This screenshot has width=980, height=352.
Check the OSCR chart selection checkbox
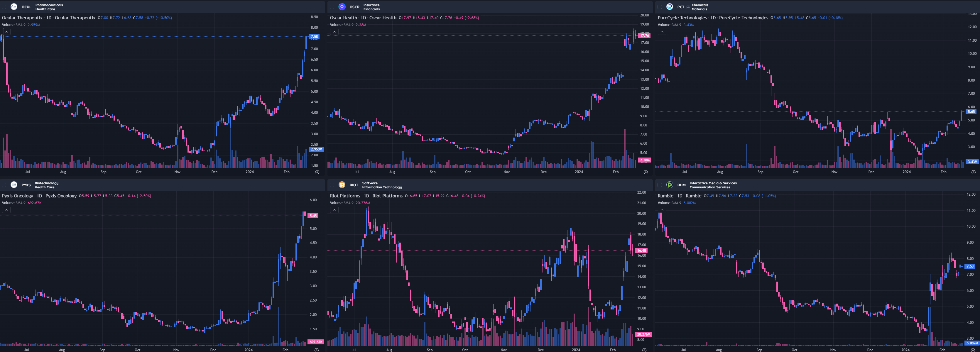pos(332,7)
